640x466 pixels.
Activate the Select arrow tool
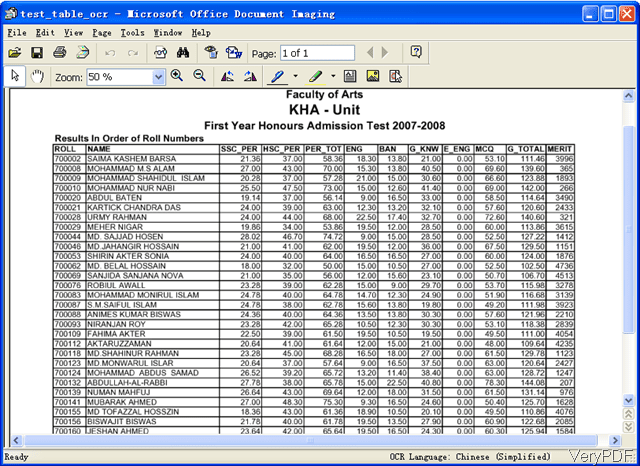(15, 76)
